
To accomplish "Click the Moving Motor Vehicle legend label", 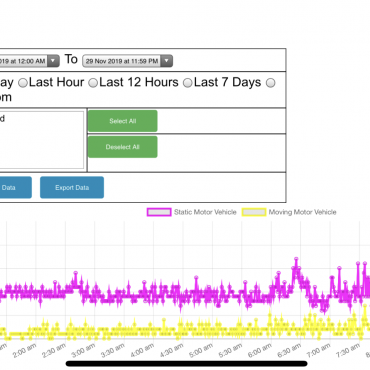I will tap(302, 212).
